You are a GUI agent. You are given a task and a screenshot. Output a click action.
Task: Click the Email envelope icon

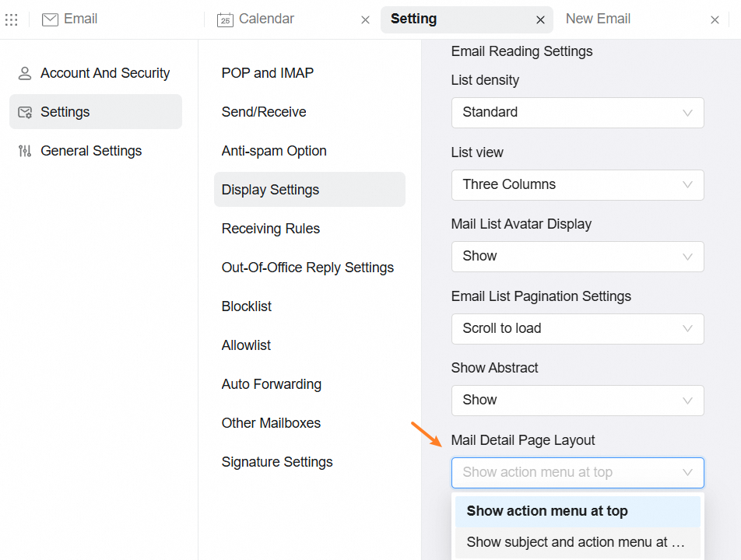point(50,19)
